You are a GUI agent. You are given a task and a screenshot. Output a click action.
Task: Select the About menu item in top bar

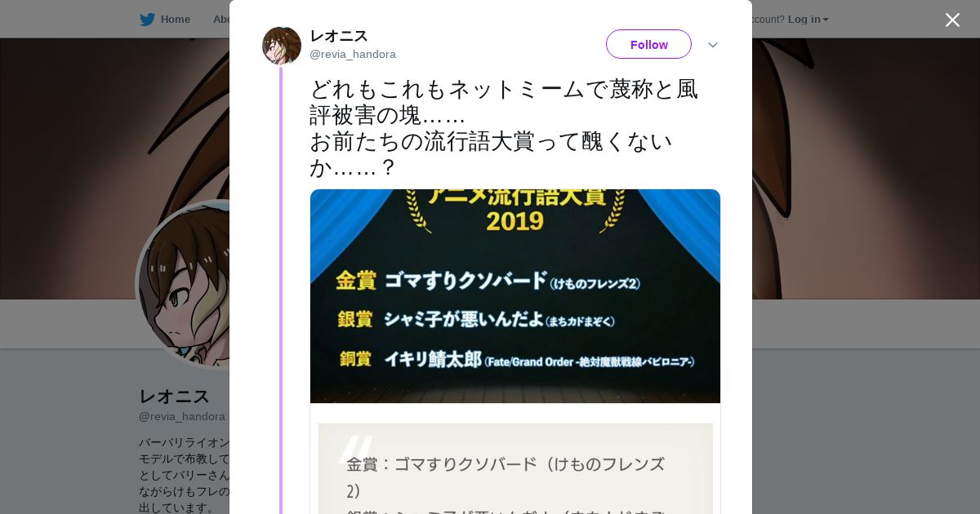(220, 19)
